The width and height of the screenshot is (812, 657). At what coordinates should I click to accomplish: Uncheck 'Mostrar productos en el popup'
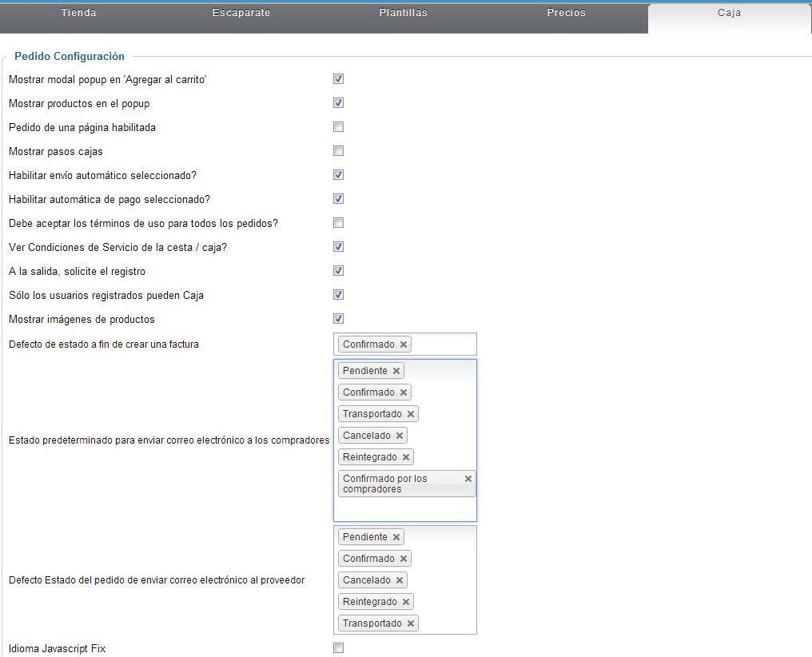tap(338, 102)
